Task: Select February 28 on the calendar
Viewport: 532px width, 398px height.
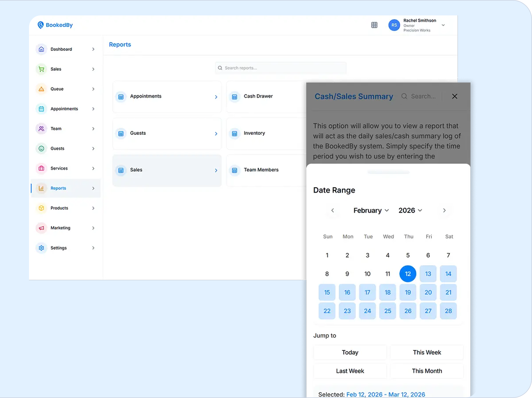Action: 448,311
